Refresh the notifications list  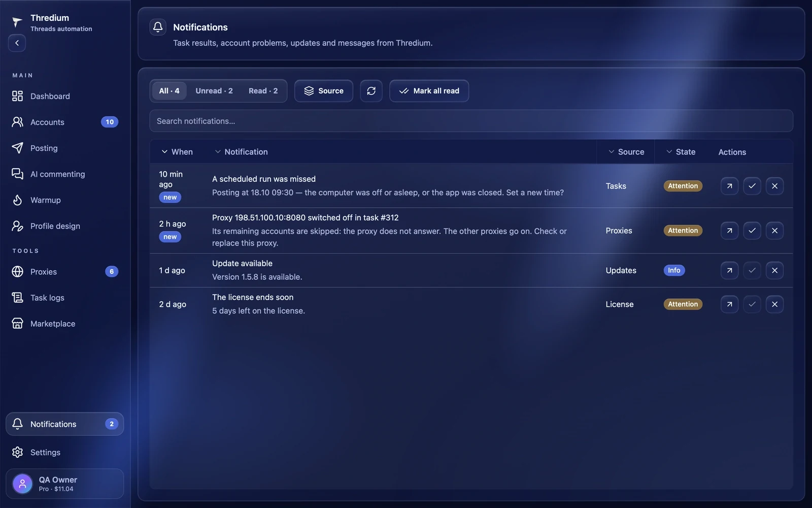[x=371, y=91]
